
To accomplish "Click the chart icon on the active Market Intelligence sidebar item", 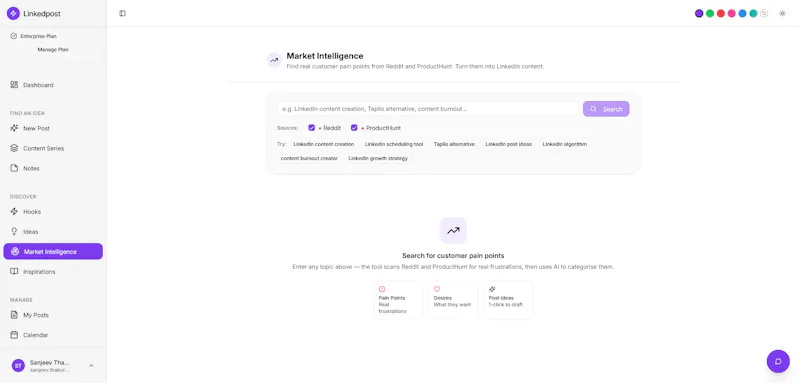I will (15, 251).
